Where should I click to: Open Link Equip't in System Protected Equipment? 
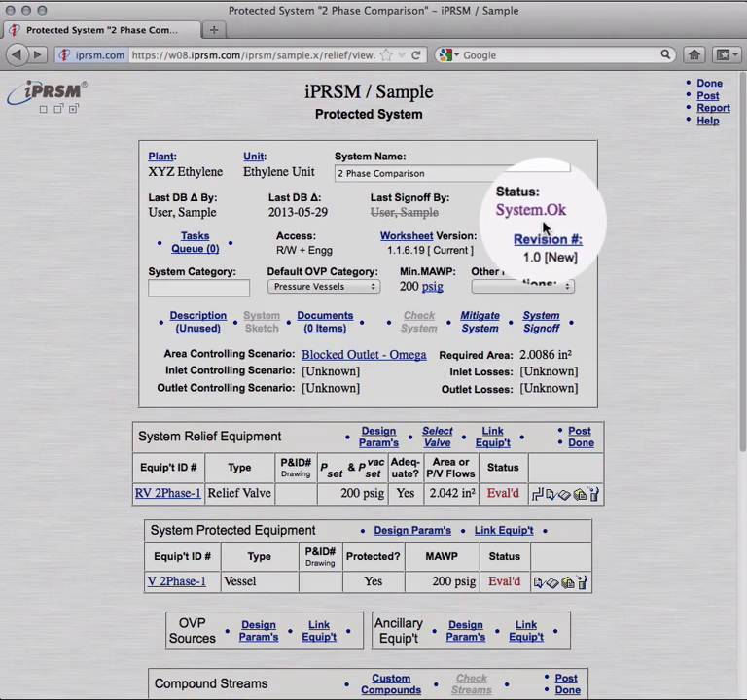click(x=504, y=531)
